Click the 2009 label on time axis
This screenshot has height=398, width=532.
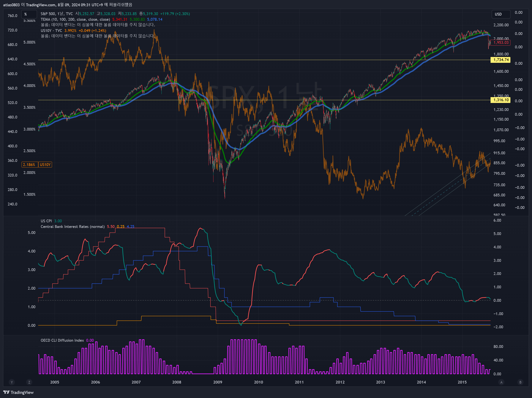click(x=218, y=382)
